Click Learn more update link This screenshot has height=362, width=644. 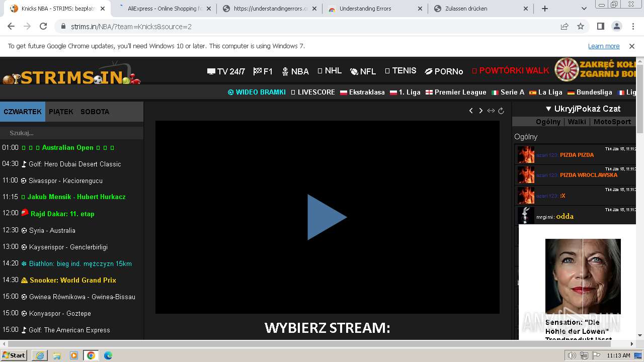tap(604, 46)
